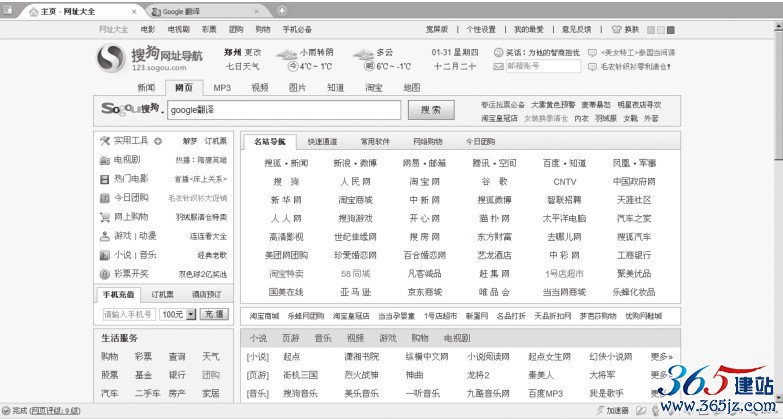Screen dimensions: 783x419
Task: Click the 今日团购 icon
Action: 104,198
